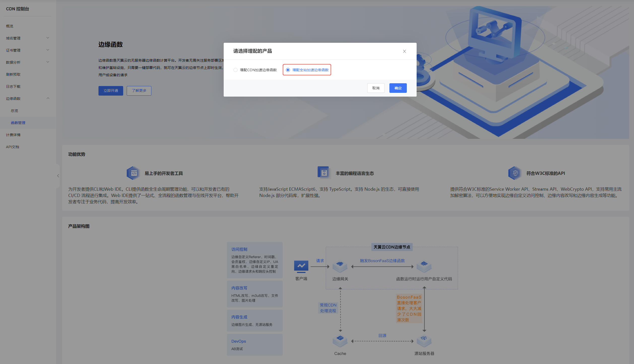Click the programming language ecosystem icon
Image resolution: width=634 pixels, height=364 pixels.
(324, 173)
